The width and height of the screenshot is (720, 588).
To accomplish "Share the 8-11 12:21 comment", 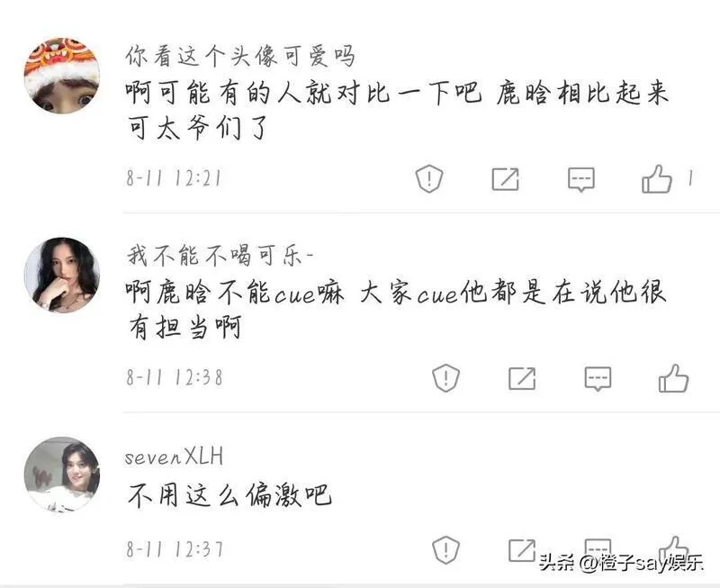I will (x=505, y=178).
